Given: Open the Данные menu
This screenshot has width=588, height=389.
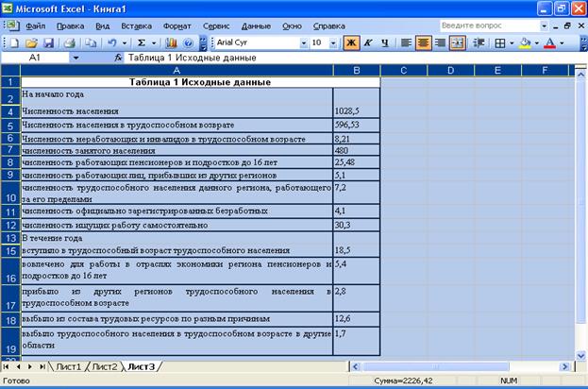Looking at the screenshot, I should (x=256, y=26).
